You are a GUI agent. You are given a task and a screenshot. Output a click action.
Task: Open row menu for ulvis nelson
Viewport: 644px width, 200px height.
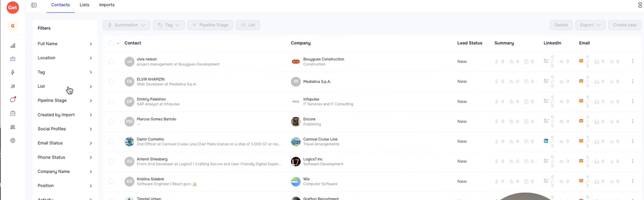(633, 61)
